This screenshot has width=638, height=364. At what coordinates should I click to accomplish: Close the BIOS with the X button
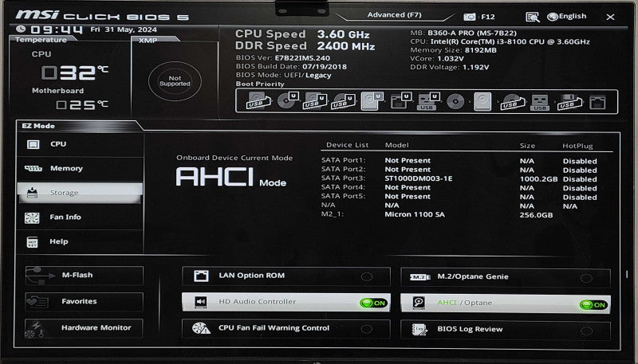coord(610,17)
